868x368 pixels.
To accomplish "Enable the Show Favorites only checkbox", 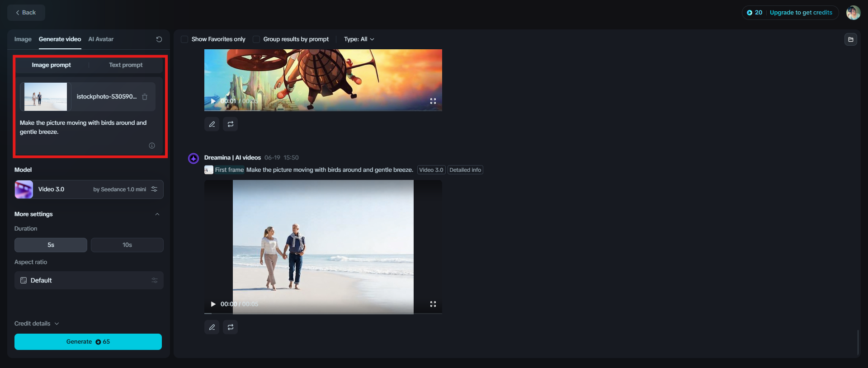I will coord(184,39).
